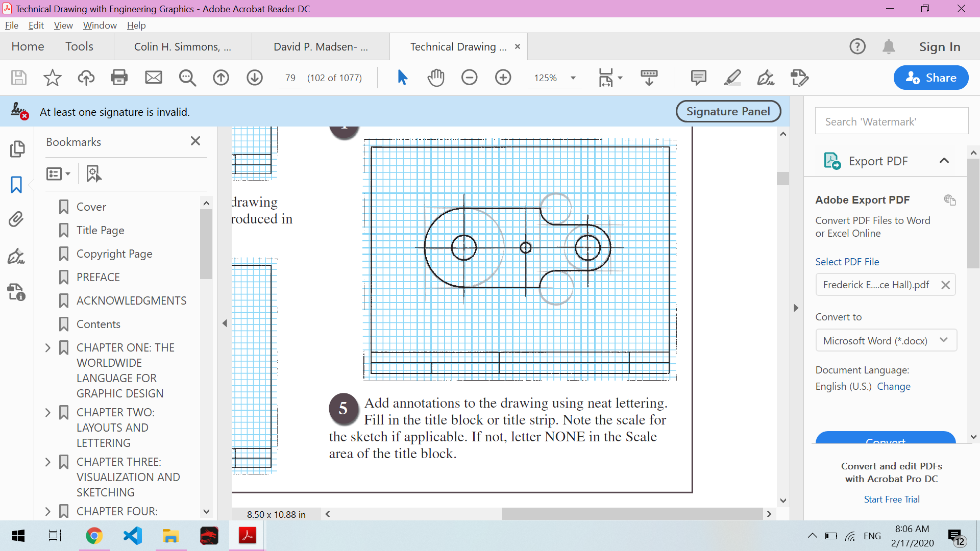Click the Signature Panel button

click(728, 111)
